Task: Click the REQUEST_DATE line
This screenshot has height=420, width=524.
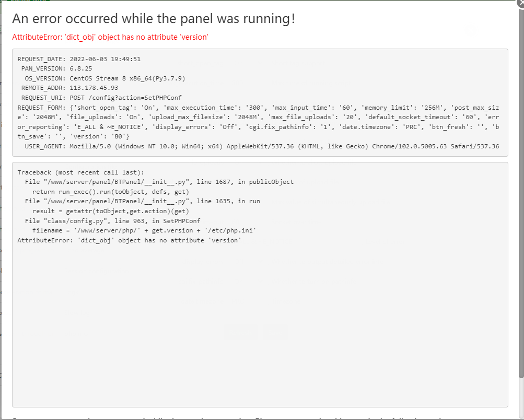Action: tap(79, 59)
